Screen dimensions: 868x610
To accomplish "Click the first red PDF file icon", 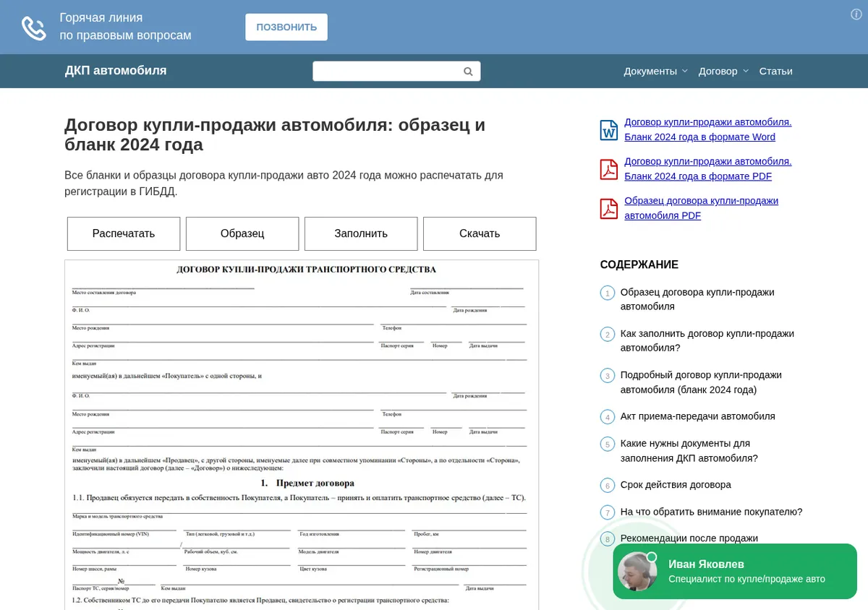I will pos(609,169).
